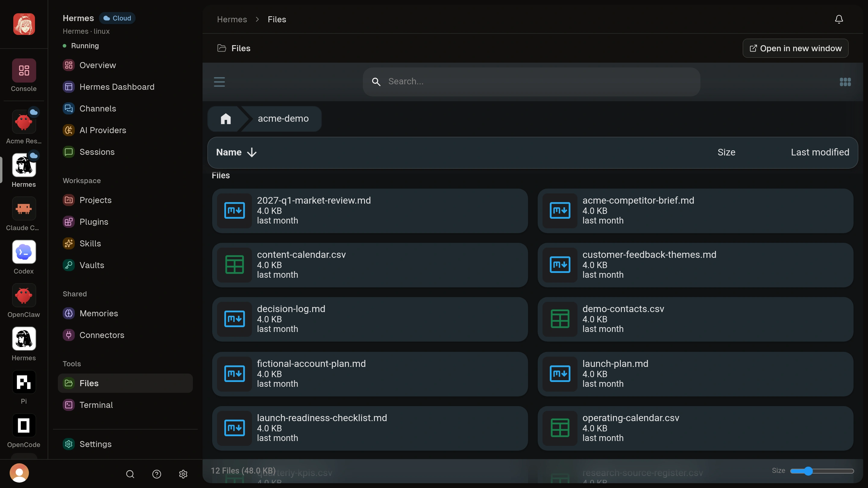
Task: Open the Projects workspace item
Action: 125,200
